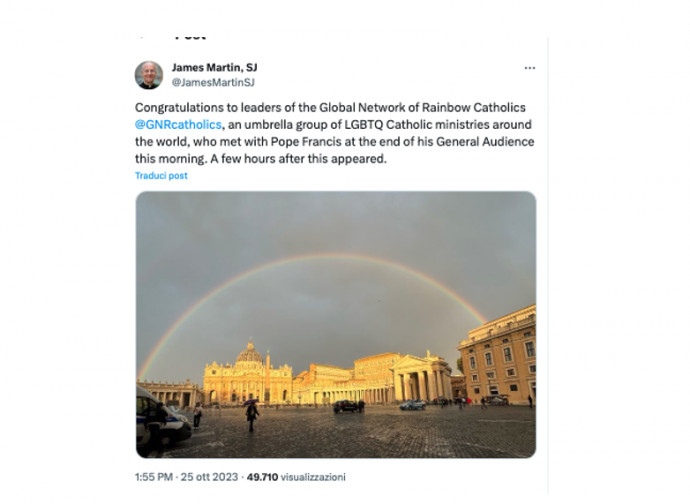Open the three-dot more options menu
The height and width of the screenshot is (504, 690).
[530, 68]
